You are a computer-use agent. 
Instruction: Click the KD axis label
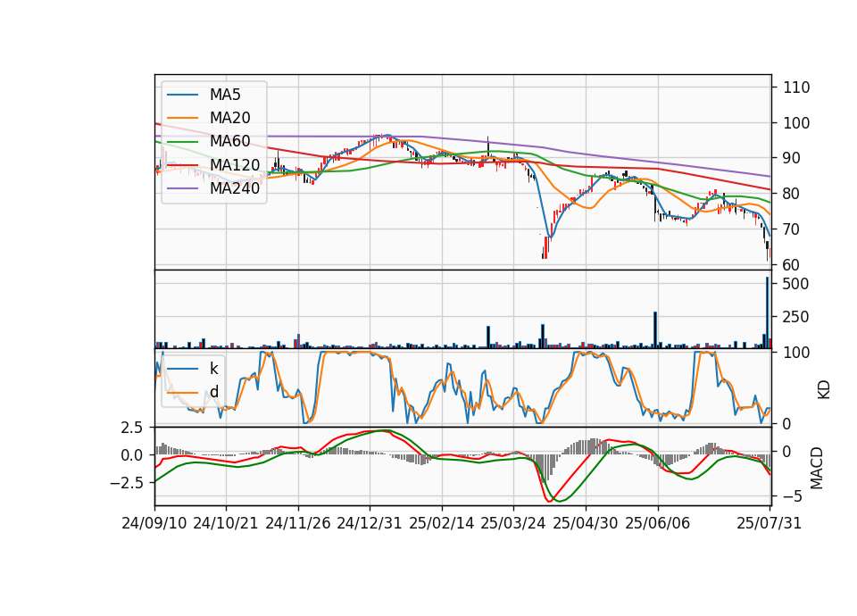824,390
